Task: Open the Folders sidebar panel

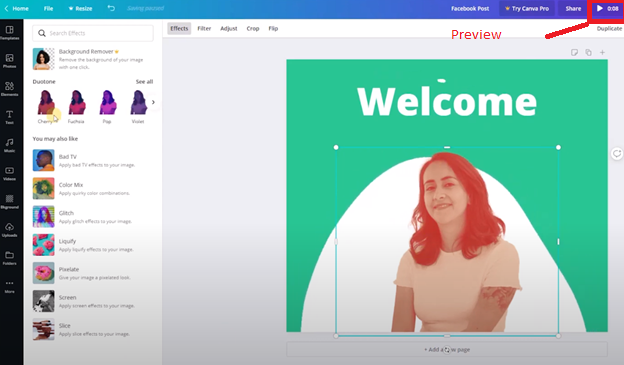Action: pyautogui.click(x=10, y=258)
